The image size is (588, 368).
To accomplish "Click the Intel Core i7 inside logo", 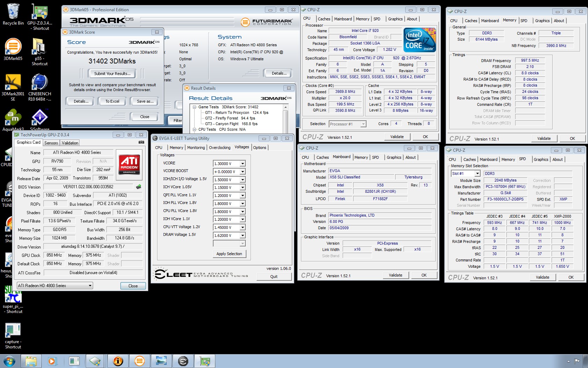I will (x=420, y=40).
